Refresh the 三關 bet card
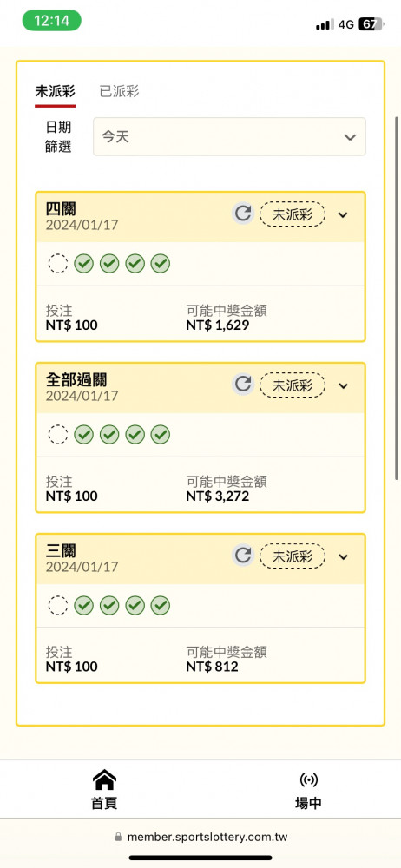 click(x=242, y=556)
